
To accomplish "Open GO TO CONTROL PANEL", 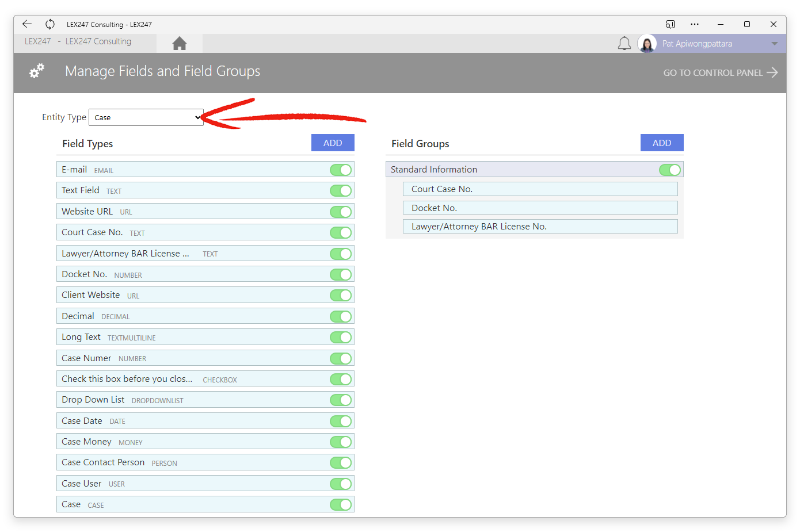I will point(714,72).
